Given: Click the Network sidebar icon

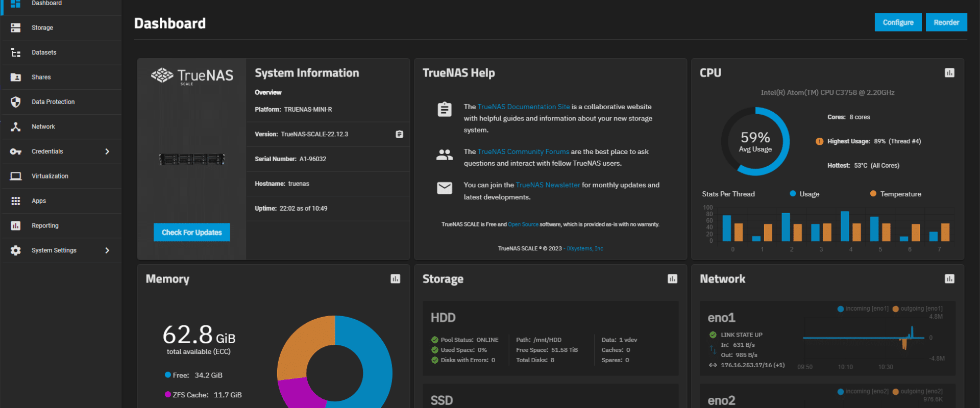Looking at the screenshot, I should pyautogui.click(x=16, y=126).
